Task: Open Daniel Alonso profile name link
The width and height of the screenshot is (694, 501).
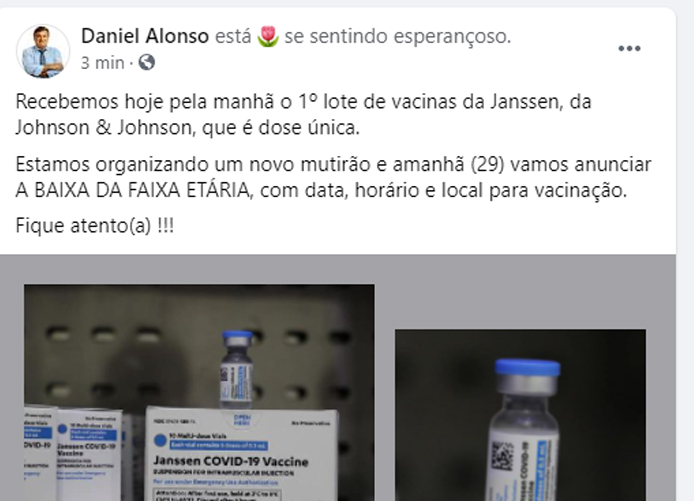Action: pos(145,36)
